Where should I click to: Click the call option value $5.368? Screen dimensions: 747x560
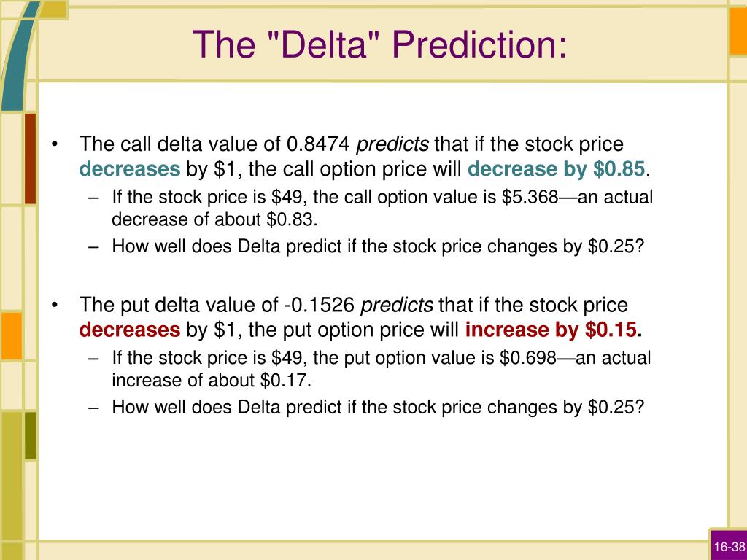point(530,197)
